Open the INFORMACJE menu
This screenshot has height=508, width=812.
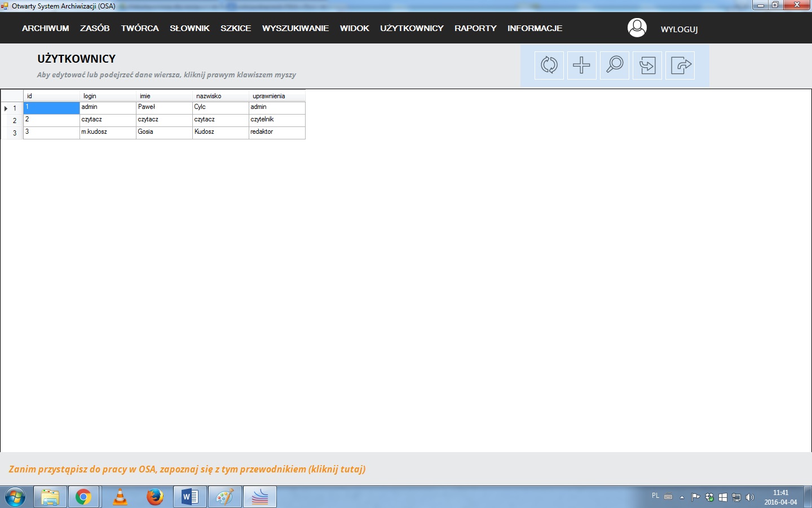coord(535,28)
